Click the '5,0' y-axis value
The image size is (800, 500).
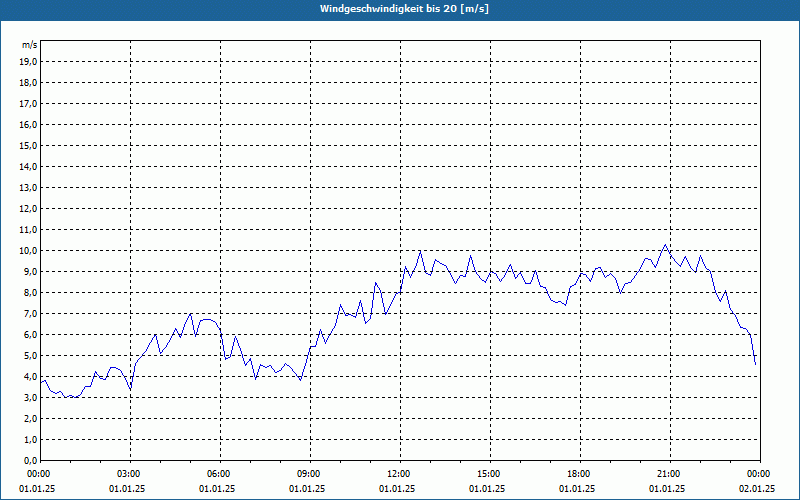click(x=30, y=356)
